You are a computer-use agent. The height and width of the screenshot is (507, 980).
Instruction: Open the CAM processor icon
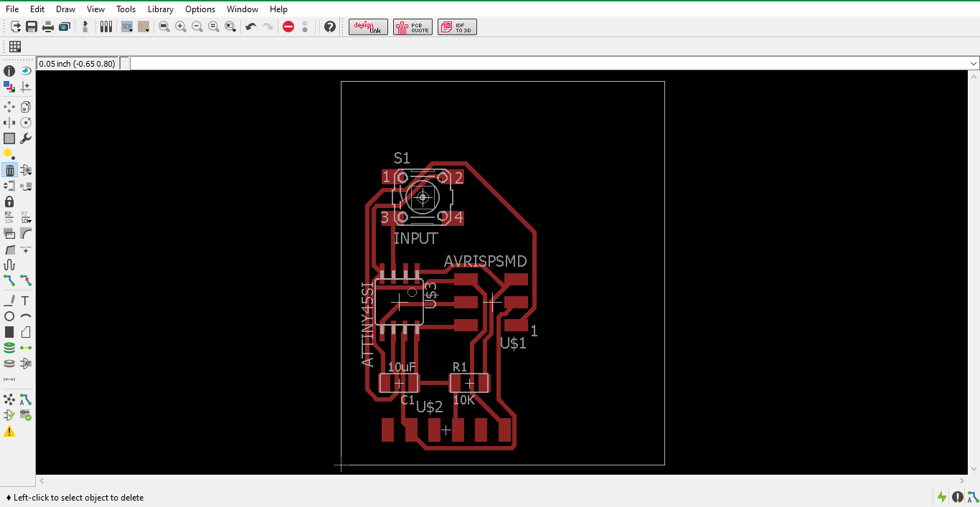pyautogui.click(x=65, y=27)
